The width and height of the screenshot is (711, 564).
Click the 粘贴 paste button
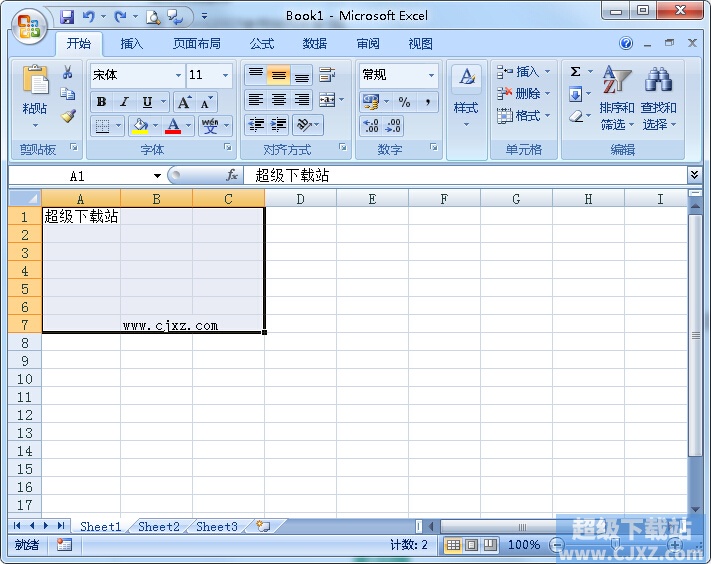coord(35,96)
